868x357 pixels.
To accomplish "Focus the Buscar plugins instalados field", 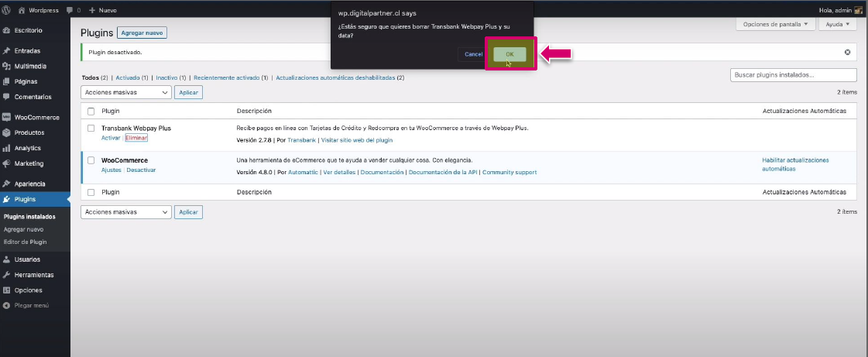I will pos(794,74).
